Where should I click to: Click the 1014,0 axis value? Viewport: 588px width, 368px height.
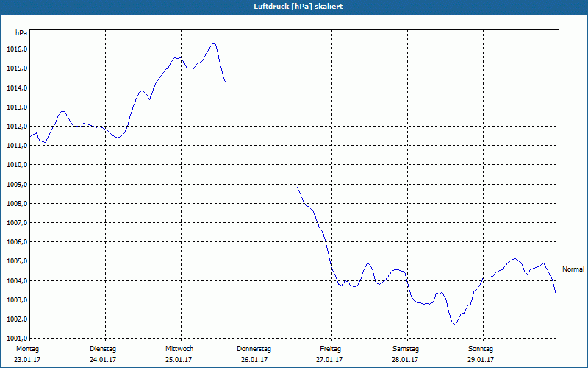coord(17,88)
